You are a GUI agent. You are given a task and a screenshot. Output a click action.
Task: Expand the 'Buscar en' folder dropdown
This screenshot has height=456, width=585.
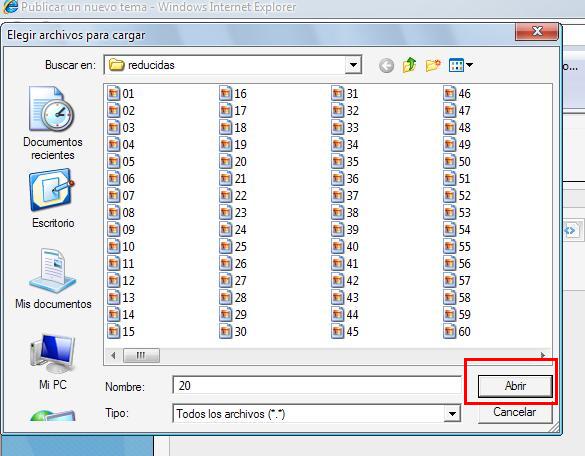click(353, 65)
